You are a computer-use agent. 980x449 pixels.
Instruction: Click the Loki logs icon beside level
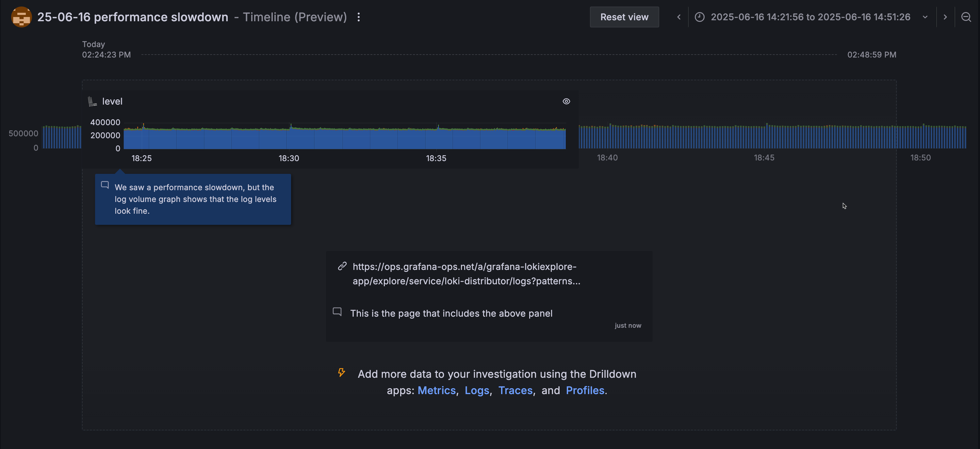click(x=92, y=101)
